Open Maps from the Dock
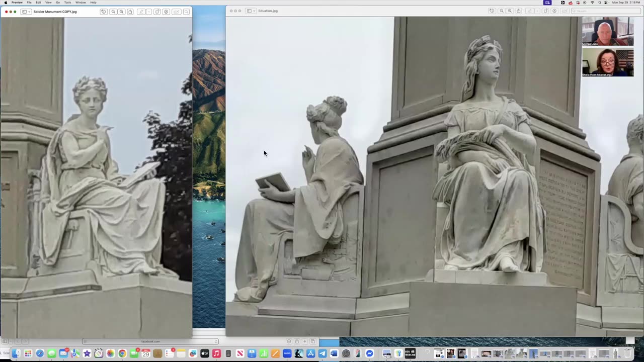This screenshot has width=644, height=362. [x=75, y=354]
